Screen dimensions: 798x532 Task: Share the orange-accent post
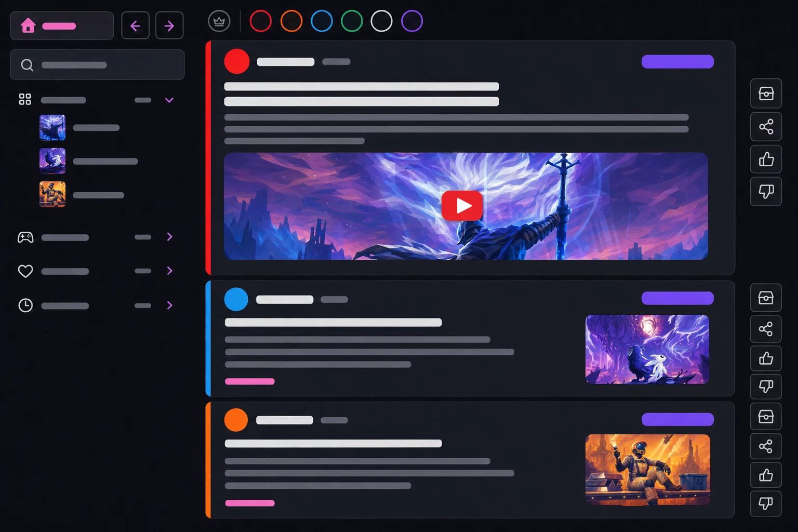click(766, 446)
